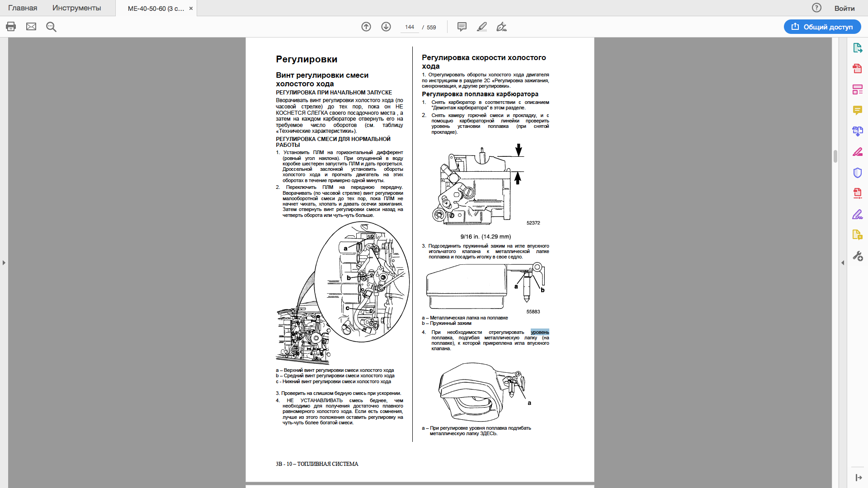Open the Export PDF tool in sidebar
Screen dimensions: 868x488
(x=857, y=48)
